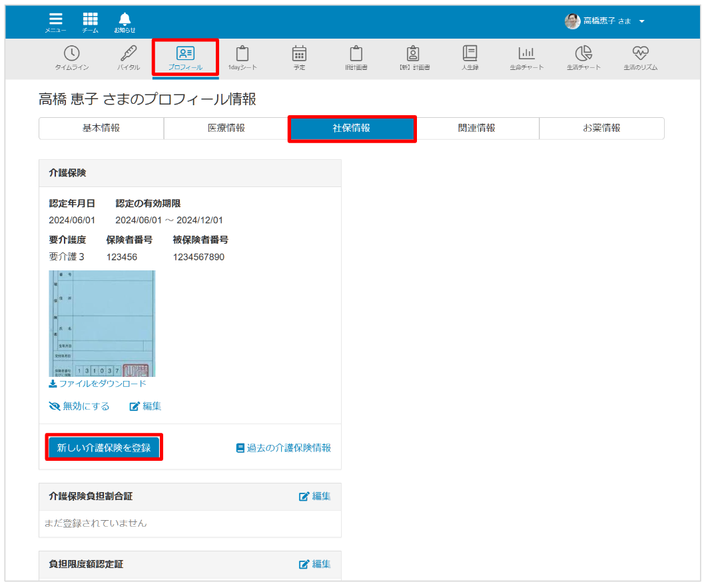Image resolution: width=706 pixels, height=588 pixels.
Task: Click 編集 for 介護保険負担割合証
Action: point(315,496)
